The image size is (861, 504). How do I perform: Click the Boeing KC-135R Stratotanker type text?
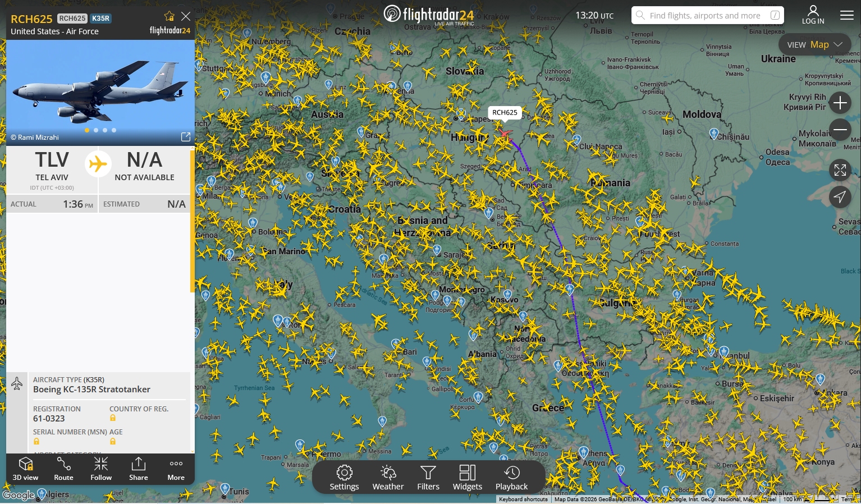(x=91, y=390)
